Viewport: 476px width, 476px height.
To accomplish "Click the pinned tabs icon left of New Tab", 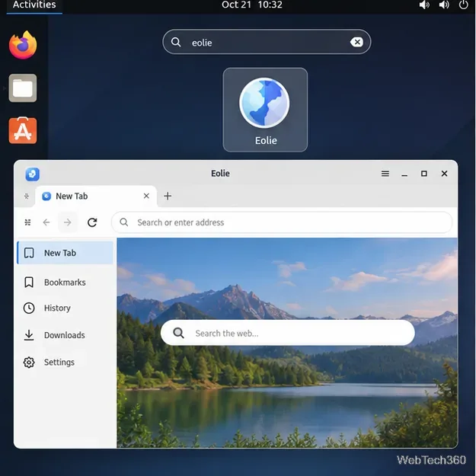I will (27, 196).
